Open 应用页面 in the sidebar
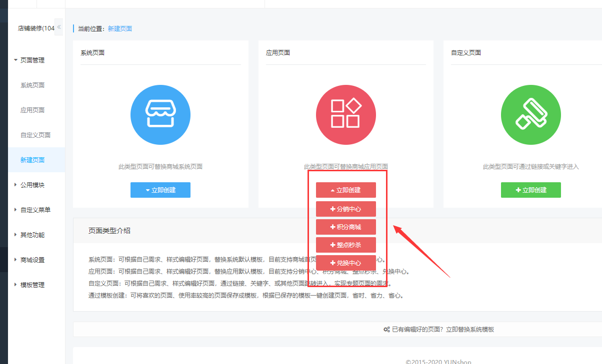 [x=32, y=110]
